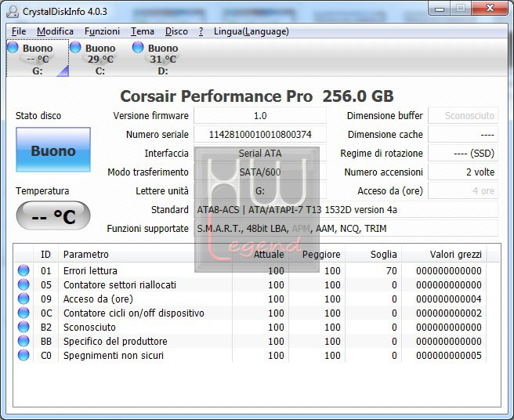
Task: Click status orb for Sconosciuto B2 row
Action: [x=24, y=327]
